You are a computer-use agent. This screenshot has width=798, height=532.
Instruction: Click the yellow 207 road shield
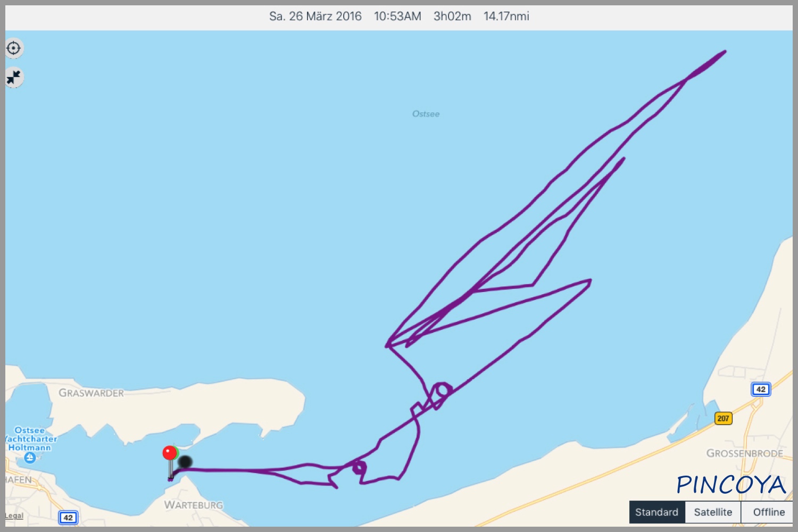(x=723, y=418)
